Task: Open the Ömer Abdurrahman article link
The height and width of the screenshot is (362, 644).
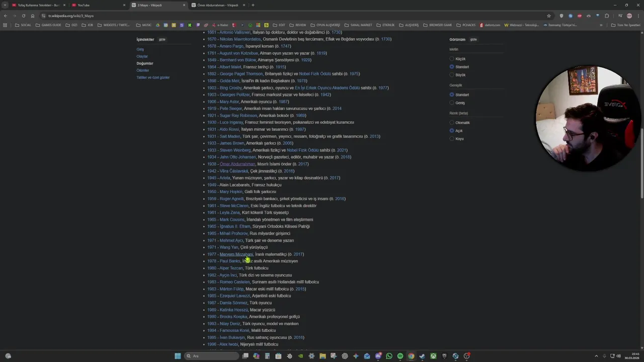Action: click(237, 164)
